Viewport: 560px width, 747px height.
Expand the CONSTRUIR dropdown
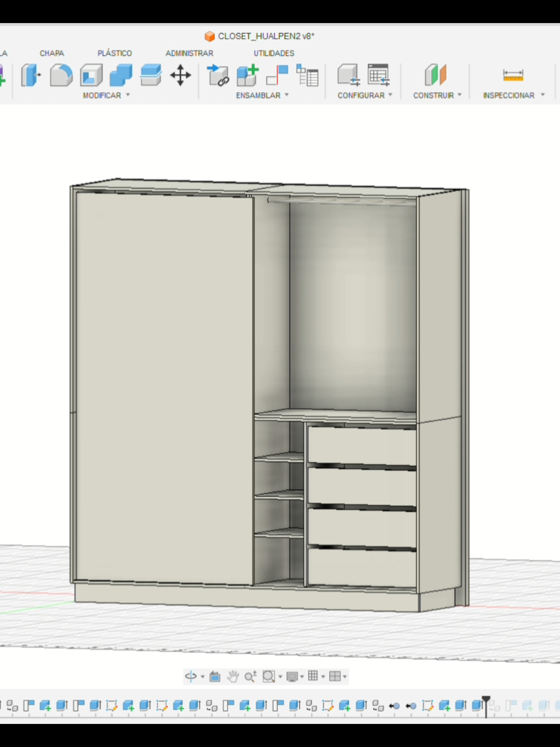[x=437, y=95]
